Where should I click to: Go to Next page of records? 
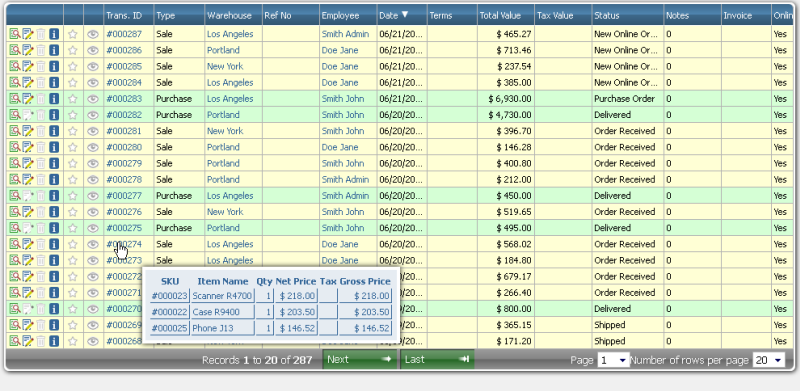[x=360, y=359]
